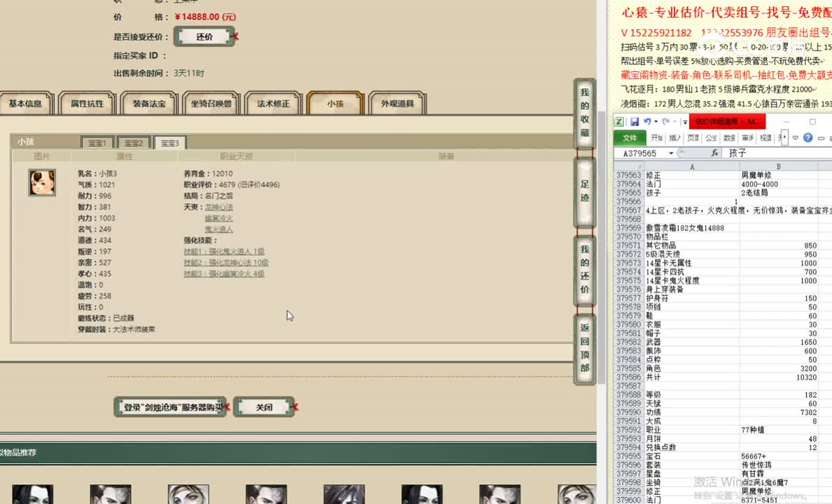This screenshot has height=504, width=832.
Task: Open the Redo history dropdown arrow
Action: tap(675, 122)
